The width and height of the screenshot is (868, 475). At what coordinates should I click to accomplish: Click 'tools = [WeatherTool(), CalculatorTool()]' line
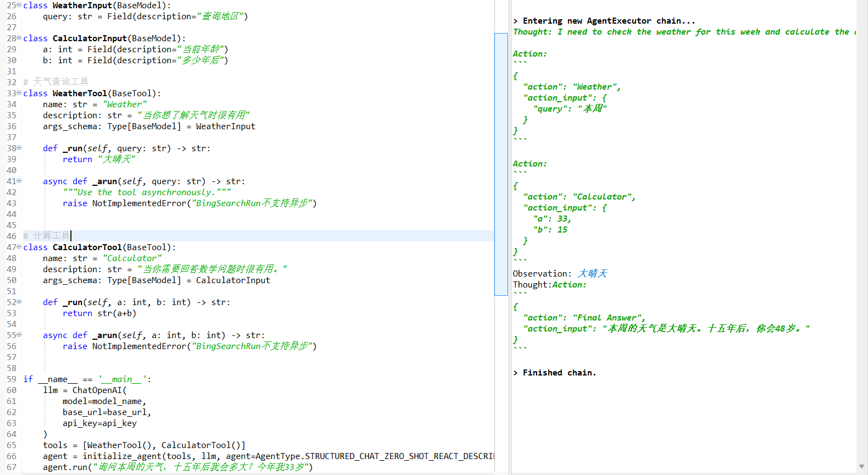(x=144, y=445)
